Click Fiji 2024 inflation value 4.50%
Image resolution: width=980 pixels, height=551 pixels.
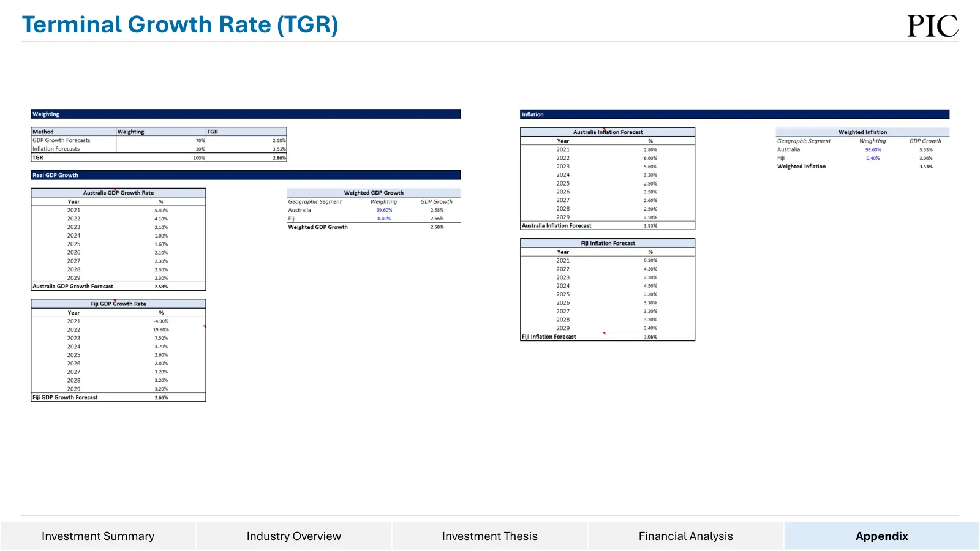pos(650,286)
